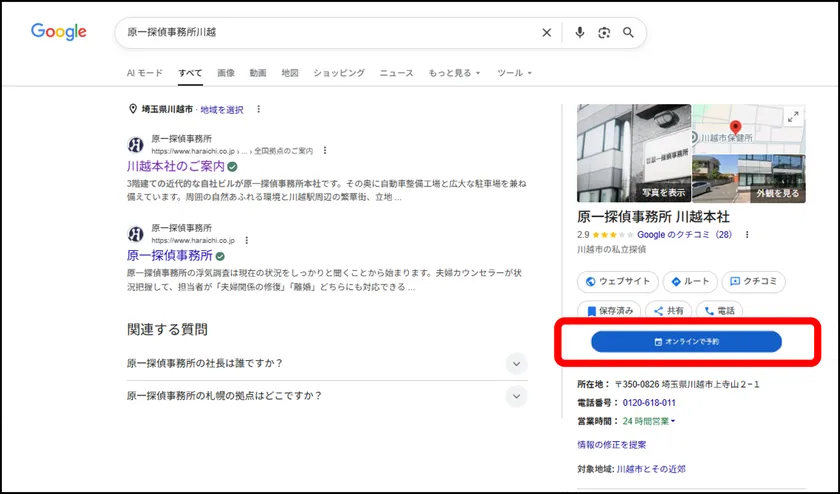Click the location pin icon beside 埼玉県川越市

133,109
